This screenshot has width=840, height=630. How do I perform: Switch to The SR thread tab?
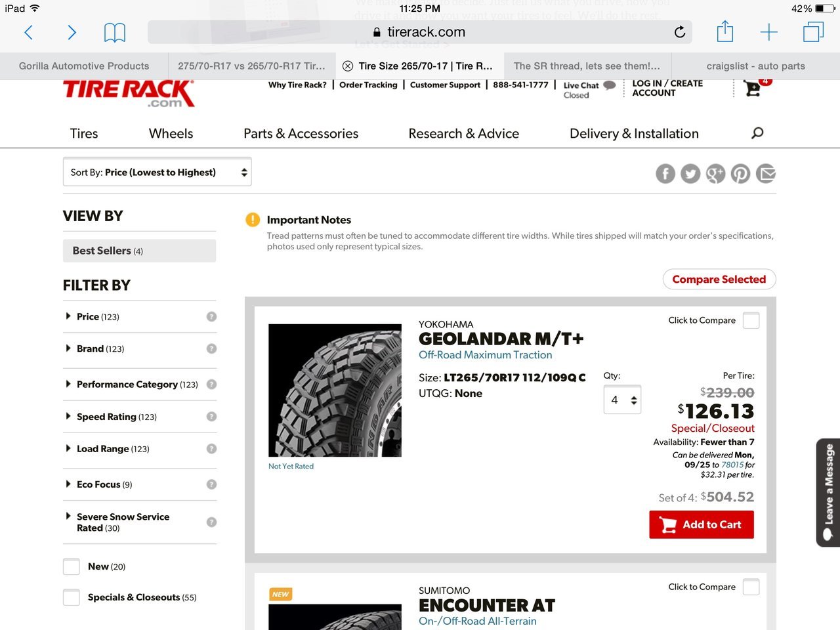pyautogui.click(x=587, y=66)
